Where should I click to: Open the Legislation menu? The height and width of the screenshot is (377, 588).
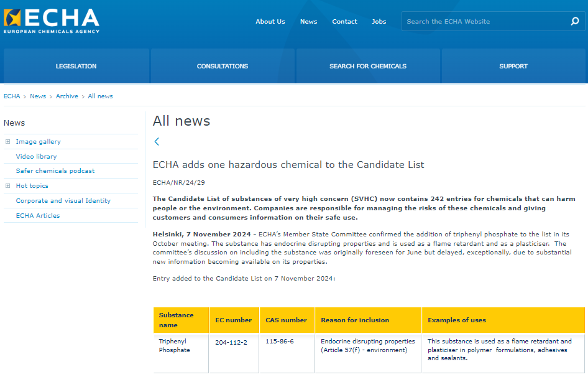point(76,66)
